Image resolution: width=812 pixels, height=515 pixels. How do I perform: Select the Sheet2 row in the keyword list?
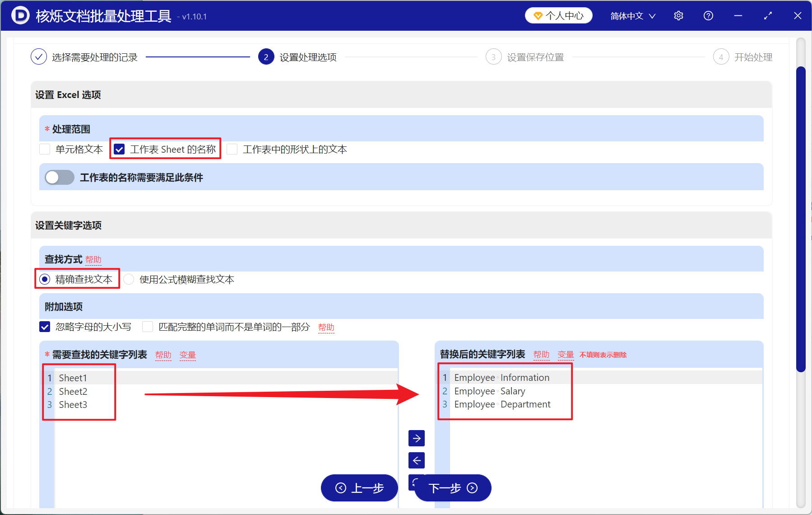pos(73,391)
